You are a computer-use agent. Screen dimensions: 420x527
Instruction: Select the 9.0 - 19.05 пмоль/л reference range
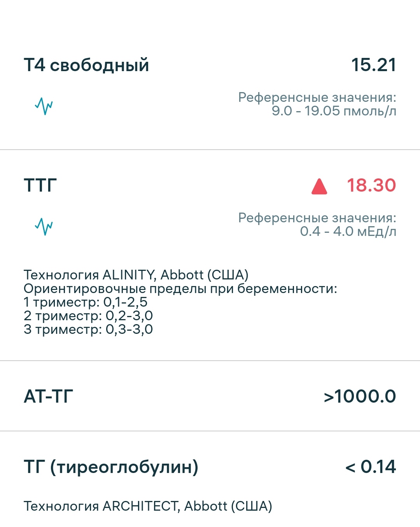[334, 111]
